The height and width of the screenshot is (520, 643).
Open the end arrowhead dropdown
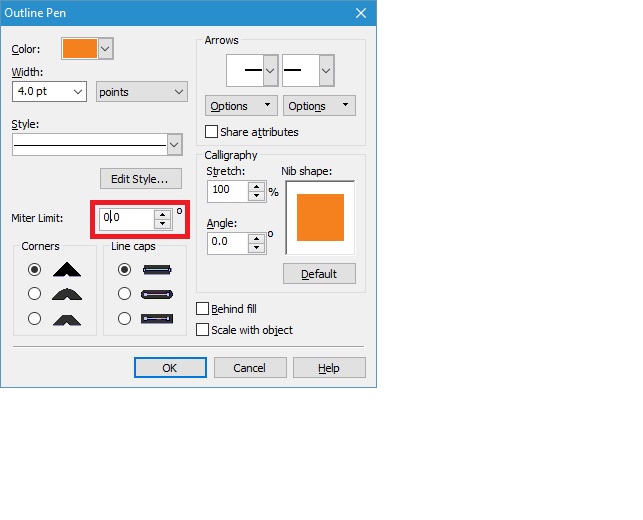[326, 71]
